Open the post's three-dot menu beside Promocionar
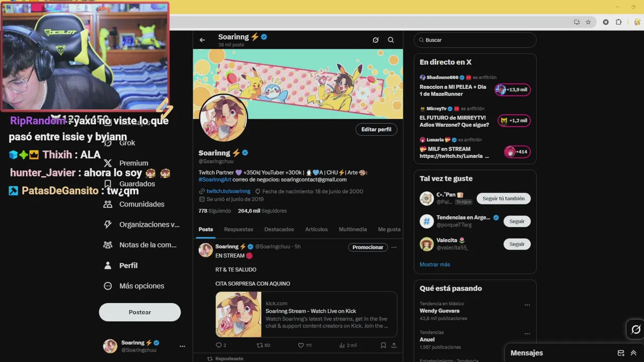Image resolution: width=644 pixels, height=362 pixels. coord(394,247)
